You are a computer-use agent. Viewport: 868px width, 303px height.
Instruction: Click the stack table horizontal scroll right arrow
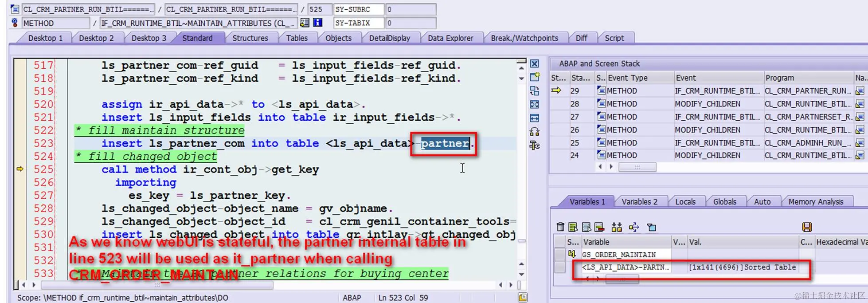tap(611, 167)
